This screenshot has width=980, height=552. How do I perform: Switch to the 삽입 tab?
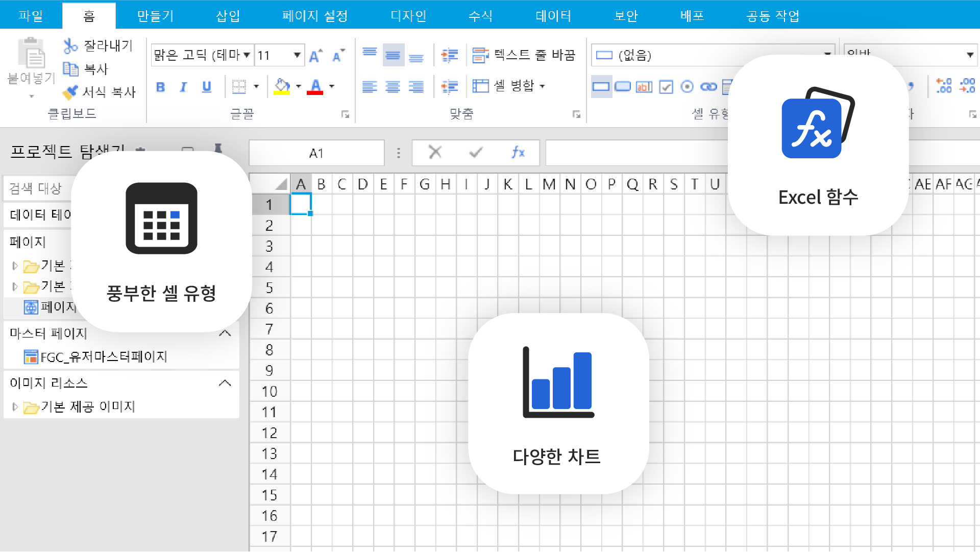(x=228, y=16)
